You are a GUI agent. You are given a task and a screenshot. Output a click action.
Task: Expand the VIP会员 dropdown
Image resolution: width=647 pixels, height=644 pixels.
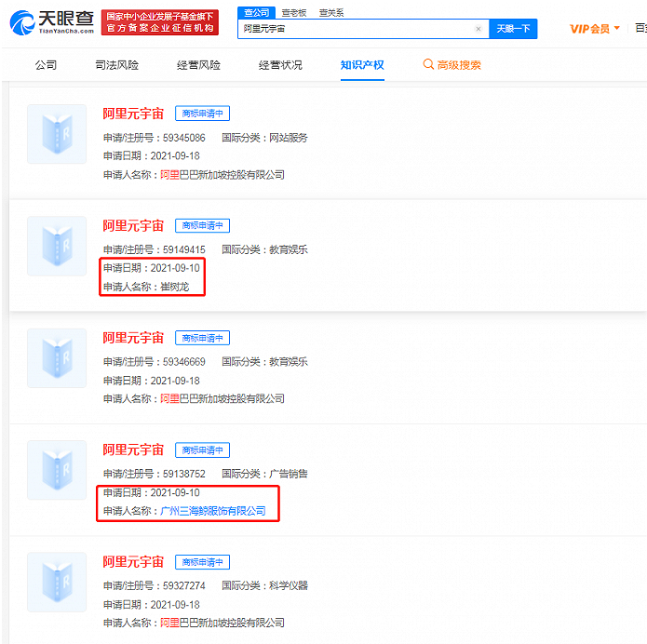(595, 29)
